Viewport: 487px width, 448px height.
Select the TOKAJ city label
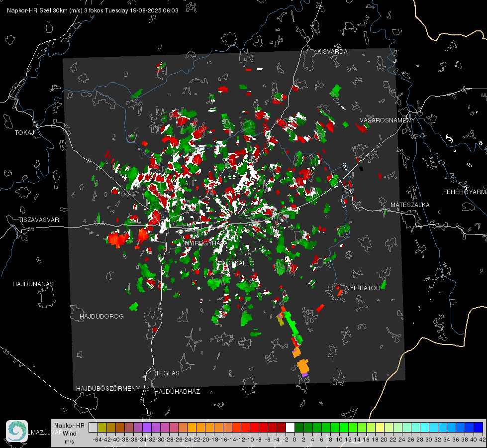tap(24, 133)
